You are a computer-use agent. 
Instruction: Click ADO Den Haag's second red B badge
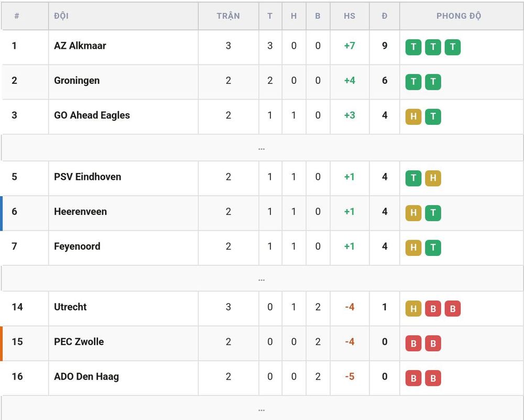coord(433,378)
